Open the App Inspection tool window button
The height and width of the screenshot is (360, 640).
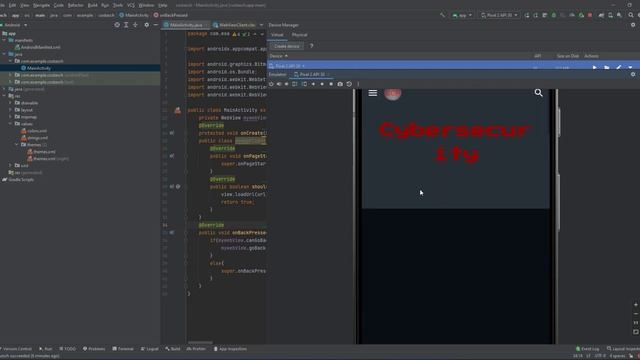tap(230, 349)
